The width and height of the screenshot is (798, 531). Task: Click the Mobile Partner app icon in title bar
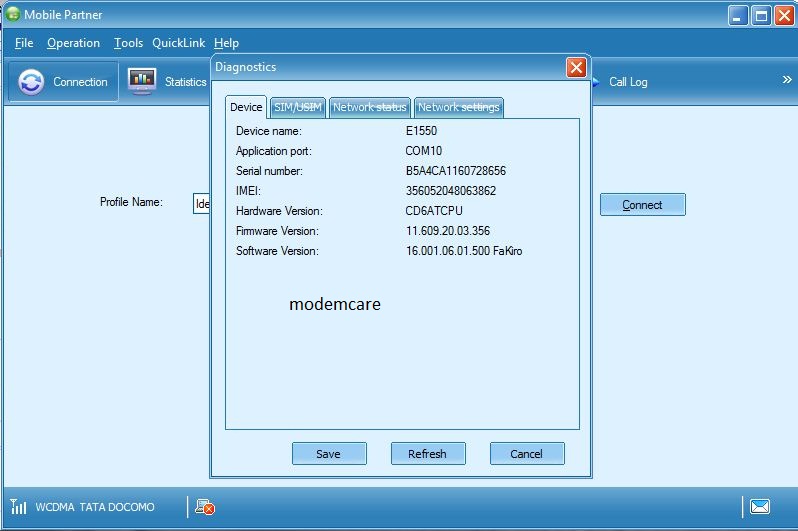pos(13,15)
